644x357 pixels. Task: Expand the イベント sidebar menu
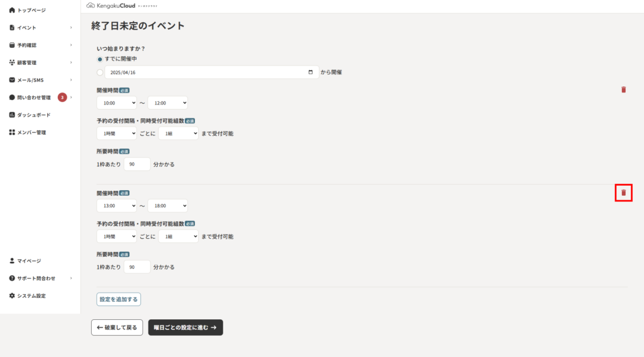tap(40, 28)
